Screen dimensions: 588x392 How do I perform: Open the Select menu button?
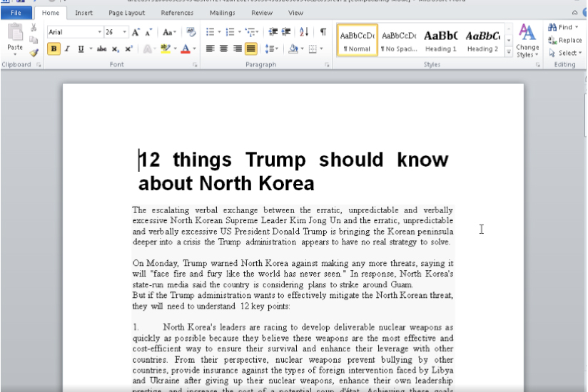point(564,53)
